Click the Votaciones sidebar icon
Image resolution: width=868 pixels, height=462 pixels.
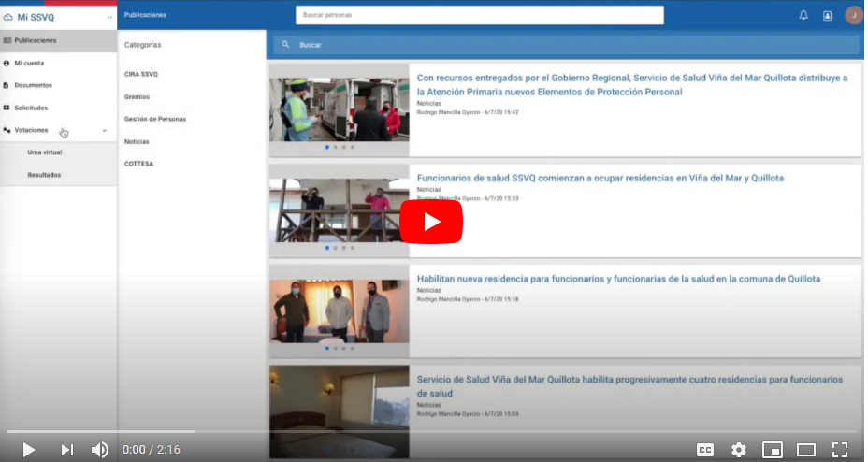7,130
